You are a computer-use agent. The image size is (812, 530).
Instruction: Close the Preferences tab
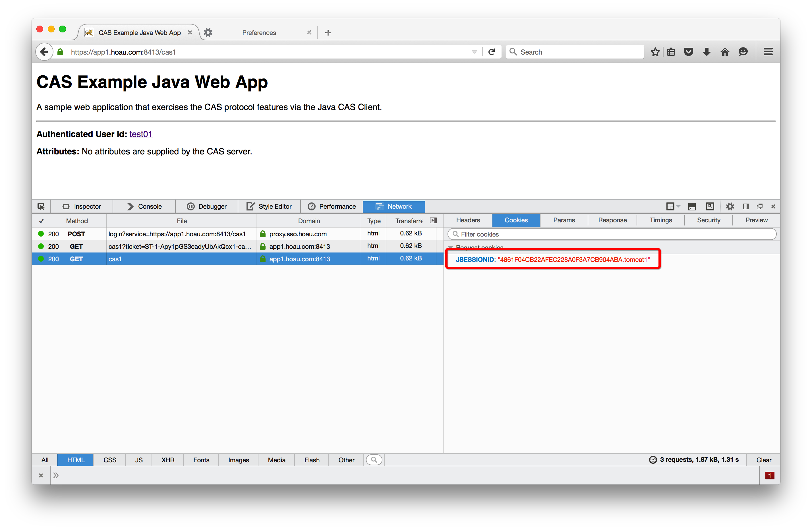click(x=309, y=32)
